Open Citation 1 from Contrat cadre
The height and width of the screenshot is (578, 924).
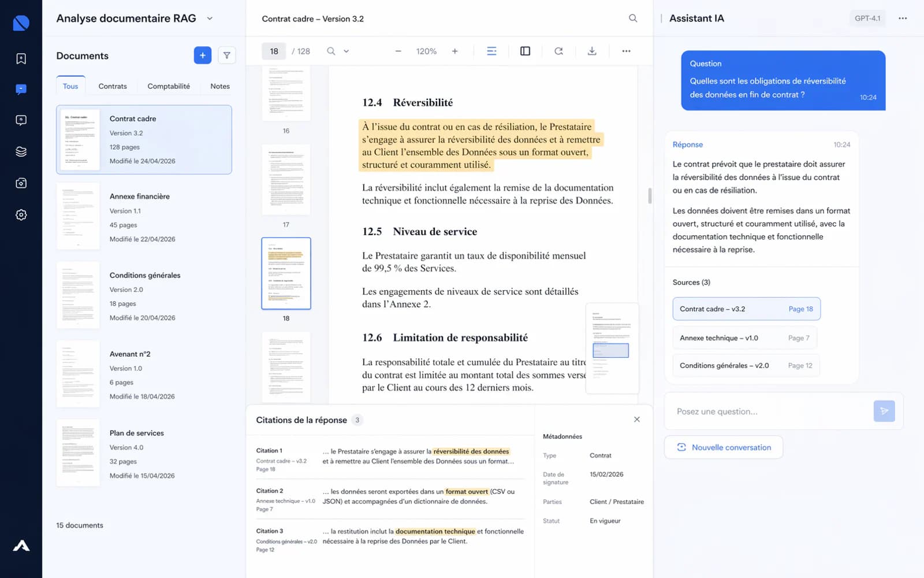click(x=390, y=459)
